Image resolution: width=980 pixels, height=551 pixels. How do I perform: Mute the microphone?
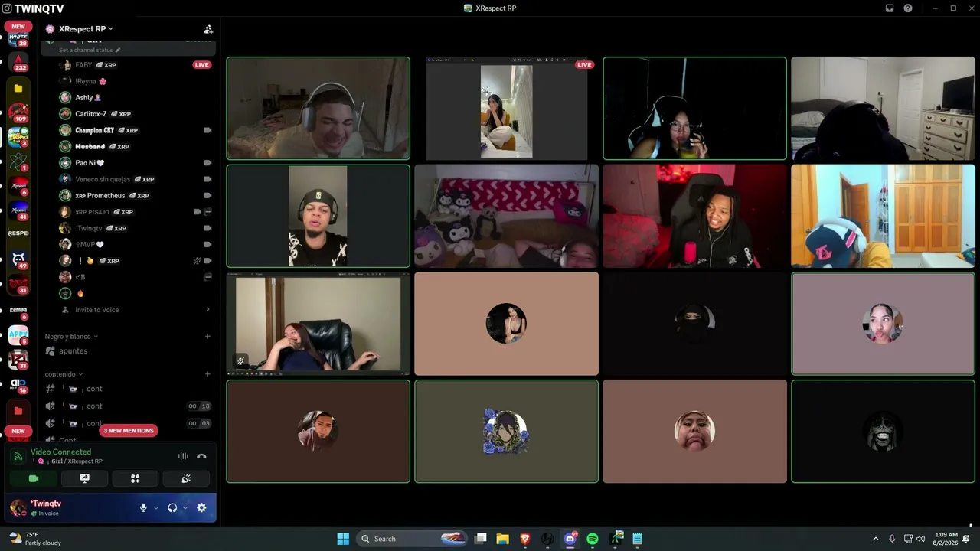[x=143, y=507]
